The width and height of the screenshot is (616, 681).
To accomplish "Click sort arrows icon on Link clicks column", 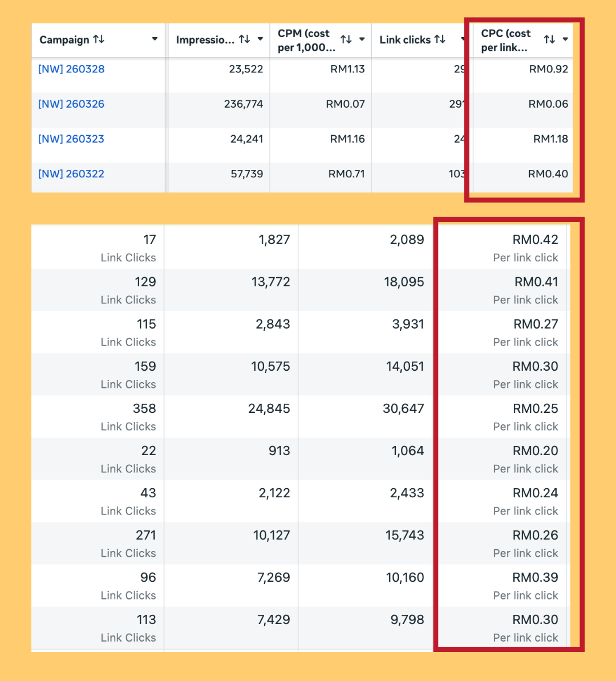I will pos(440,39).
